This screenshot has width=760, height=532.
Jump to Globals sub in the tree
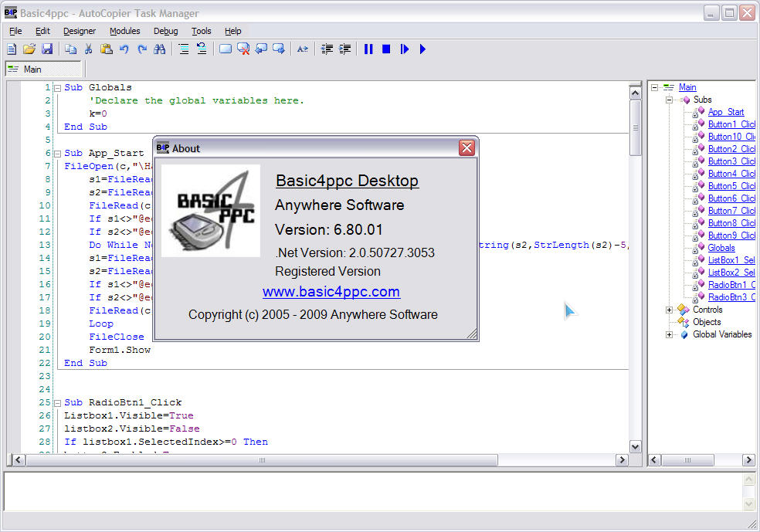tap(721, 248)
